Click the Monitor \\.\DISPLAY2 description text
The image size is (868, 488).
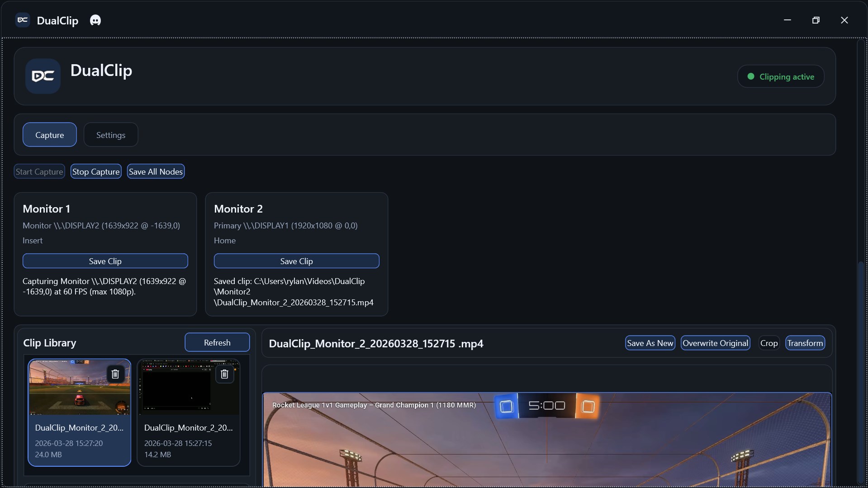pyautogui.click(x=101, y=225)
